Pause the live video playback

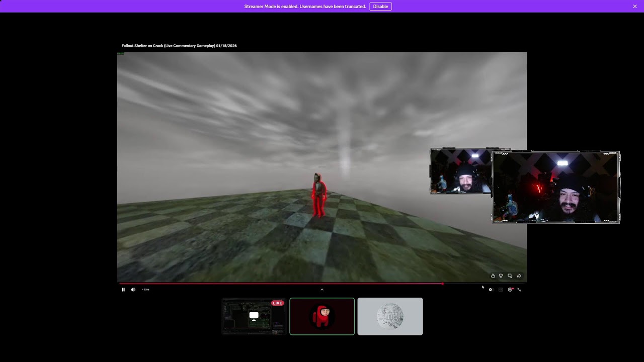[x=123, y=290]
